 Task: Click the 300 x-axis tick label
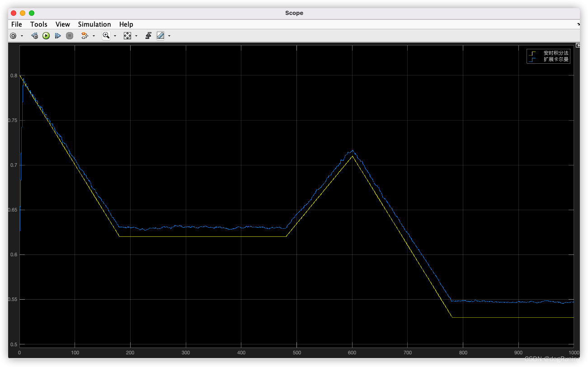pos(186,353)
